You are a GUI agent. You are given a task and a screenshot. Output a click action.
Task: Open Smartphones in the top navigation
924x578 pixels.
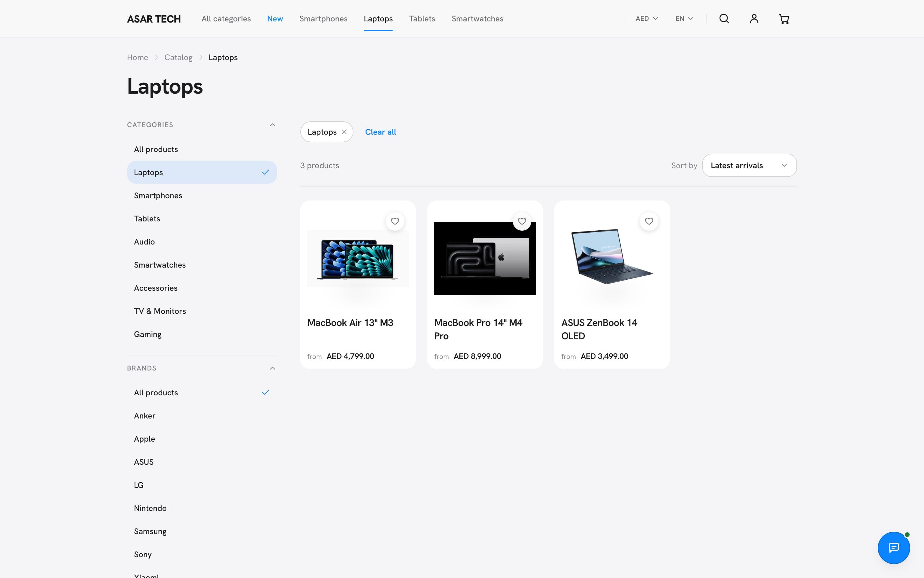323,19
